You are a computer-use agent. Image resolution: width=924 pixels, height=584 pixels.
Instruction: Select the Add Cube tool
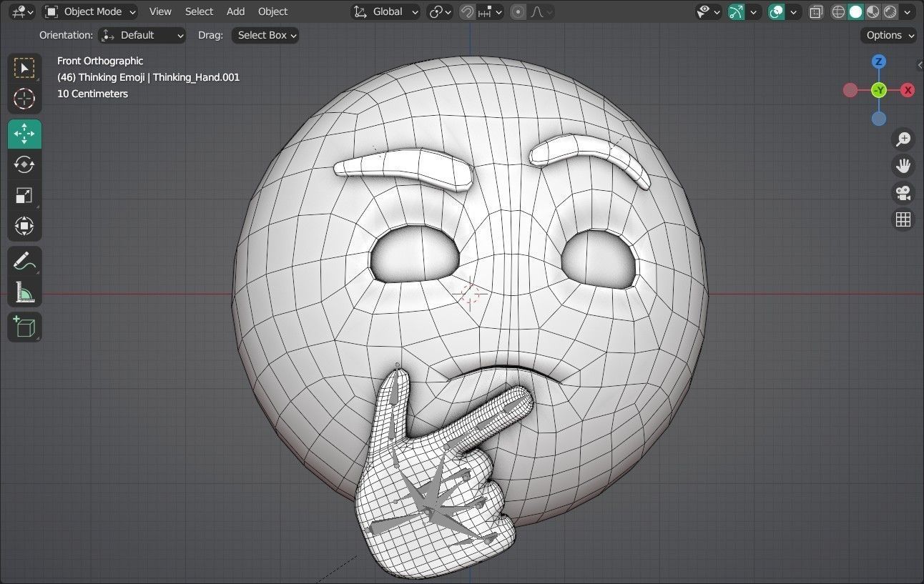24,327
